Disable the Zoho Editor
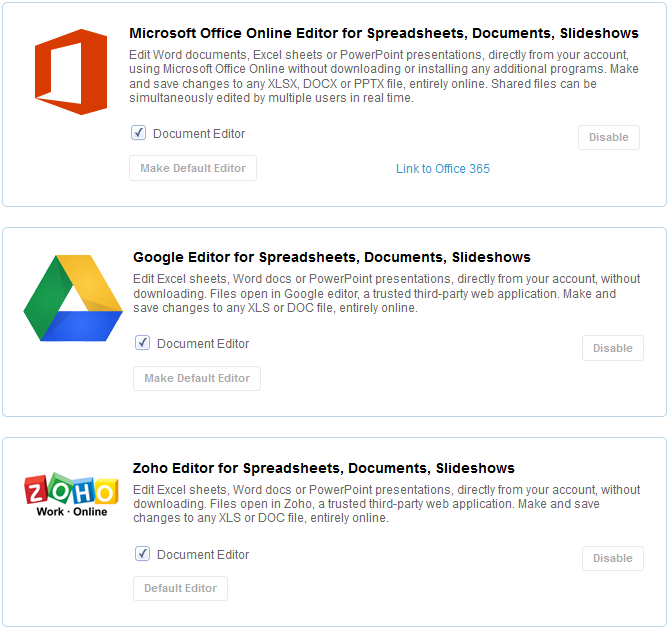Screen dimensions: 669x629 pos(613,558)
